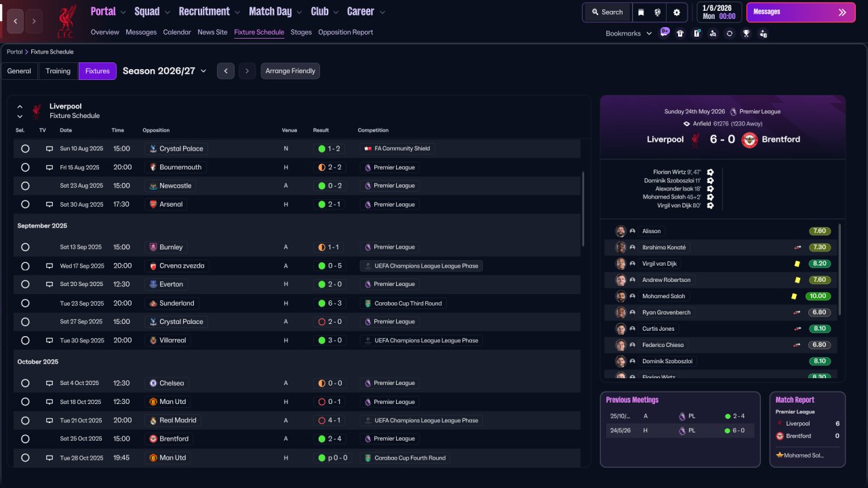Click the 25/10 previous meeting row
The width and height of the screenshot is (868, 488).
pyautogui.click(x=680, y=417)
